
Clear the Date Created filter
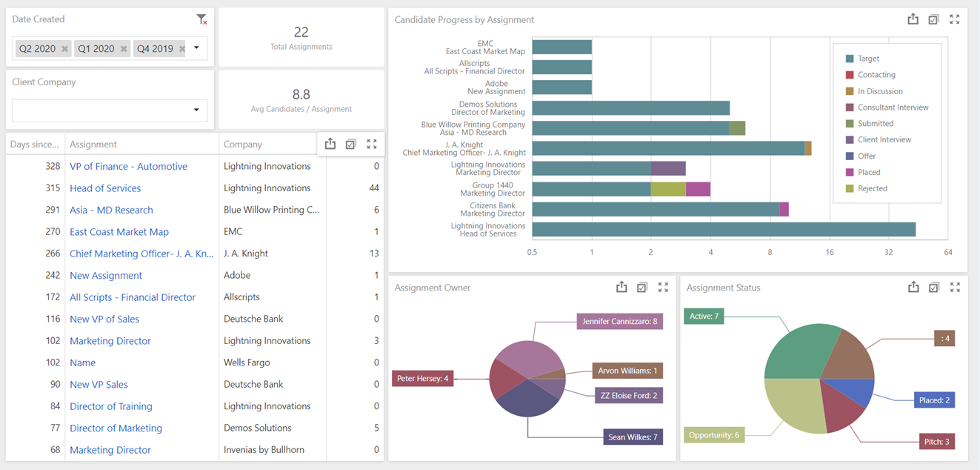pos(201,19)
